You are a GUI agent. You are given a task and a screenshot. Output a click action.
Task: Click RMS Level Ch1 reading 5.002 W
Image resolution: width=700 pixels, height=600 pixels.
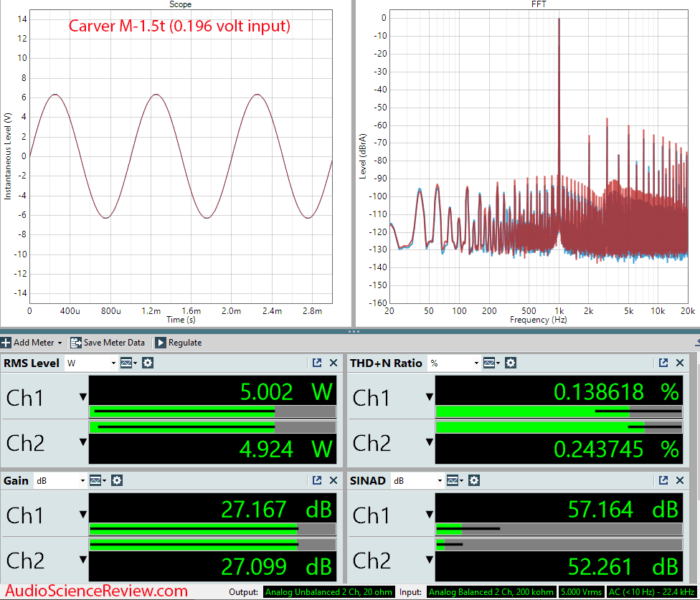(x=286, y=392)
